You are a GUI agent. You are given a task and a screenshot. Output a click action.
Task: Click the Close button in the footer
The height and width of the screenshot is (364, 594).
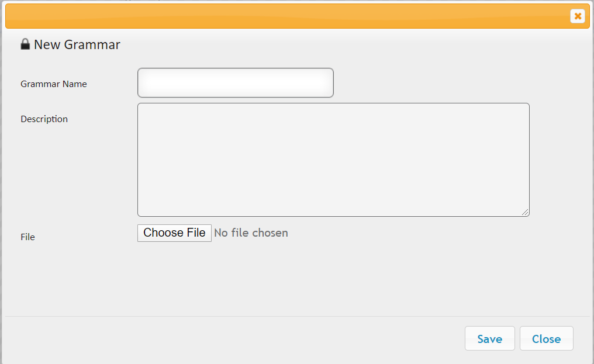point(546,339)
